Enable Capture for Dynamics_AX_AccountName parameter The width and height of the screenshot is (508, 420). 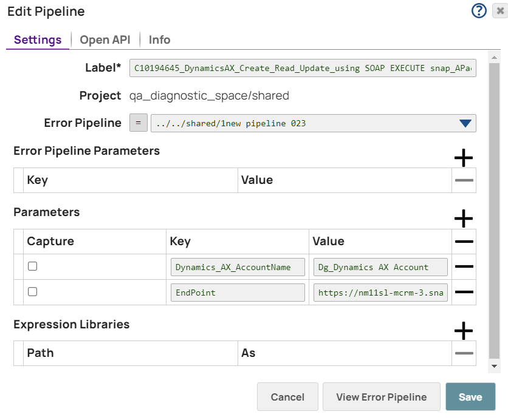[32, 266]
